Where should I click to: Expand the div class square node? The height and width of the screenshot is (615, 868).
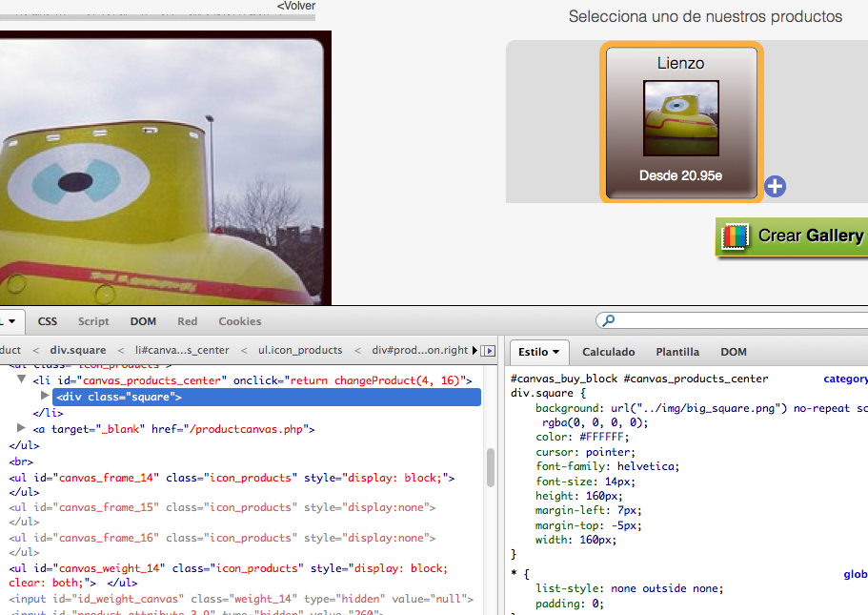(46, 396)
